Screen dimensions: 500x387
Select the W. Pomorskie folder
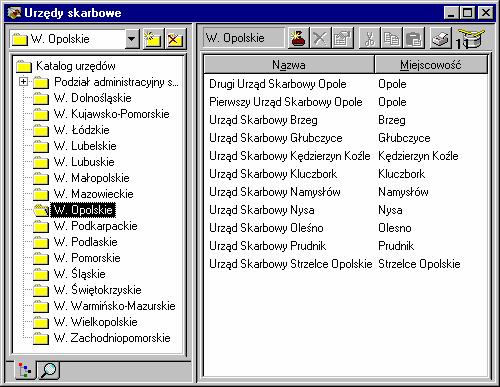(x=77, y=258)
